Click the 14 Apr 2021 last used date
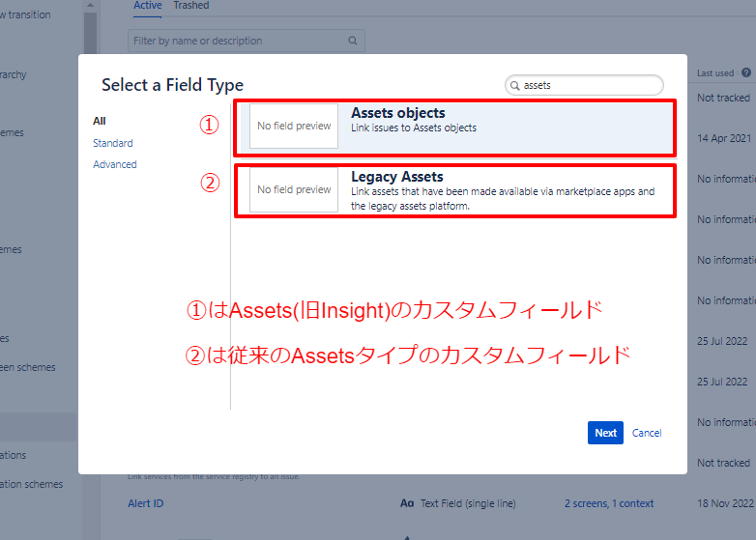 [x=724, y=138]
